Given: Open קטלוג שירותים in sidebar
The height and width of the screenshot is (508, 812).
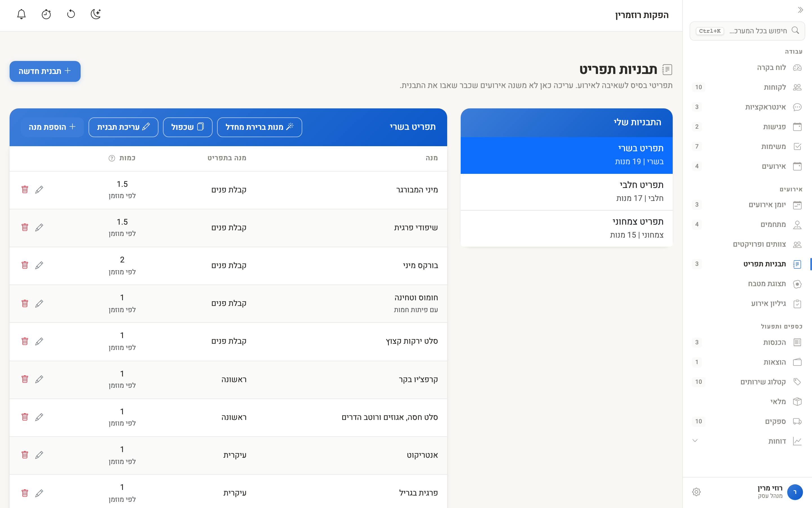Looking at the screenshot, I should [747, 382].
